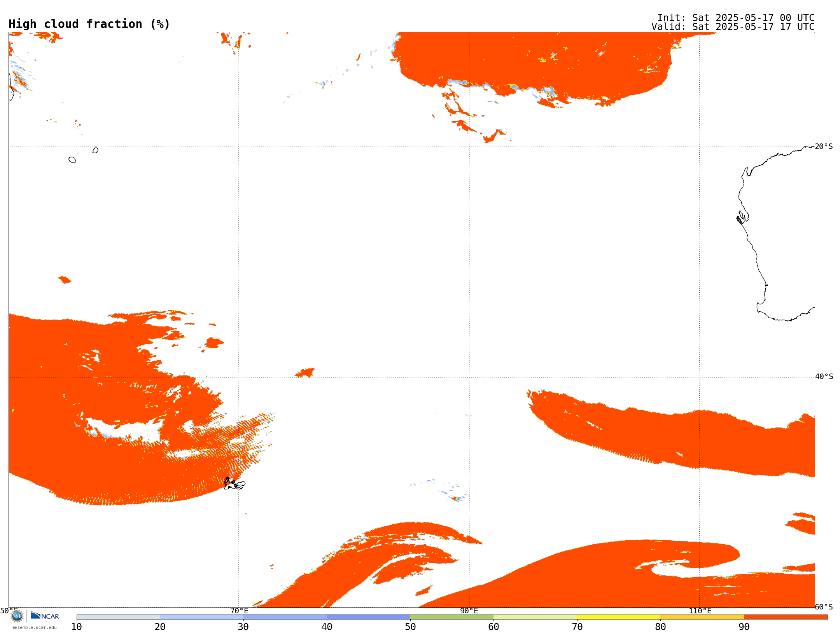Image resolution: width=840 pixels, height=632 pixels.
Task: Click the colorbar tick label 80
Action: tap(660, 627)
